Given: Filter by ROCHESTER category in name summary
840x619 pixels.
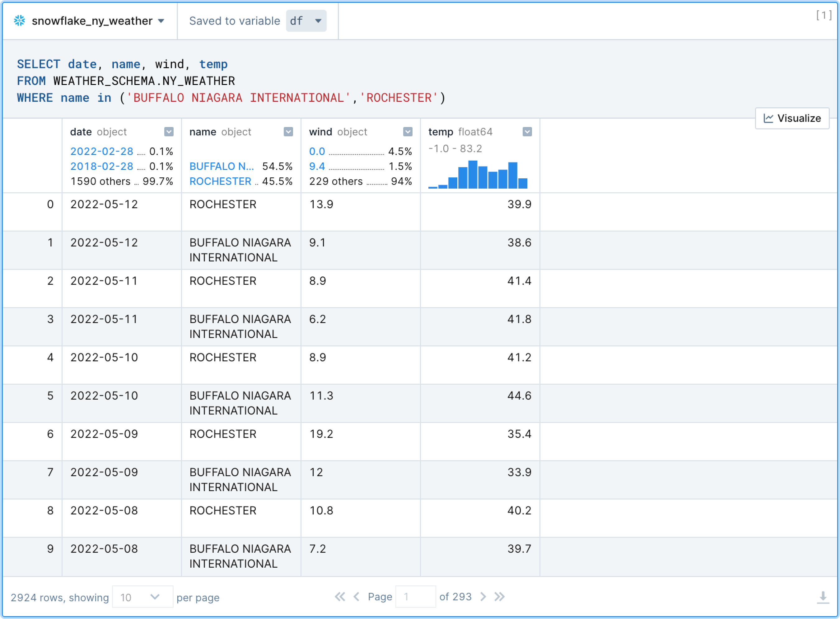Looking at the screenshot, I should 220,181.
